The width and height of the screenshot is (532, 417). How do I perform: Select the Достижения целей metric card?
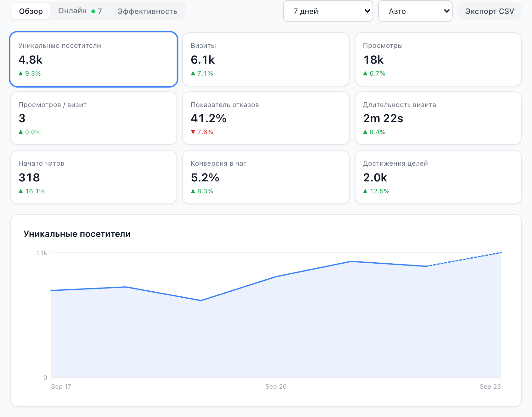tap(438, 177)
